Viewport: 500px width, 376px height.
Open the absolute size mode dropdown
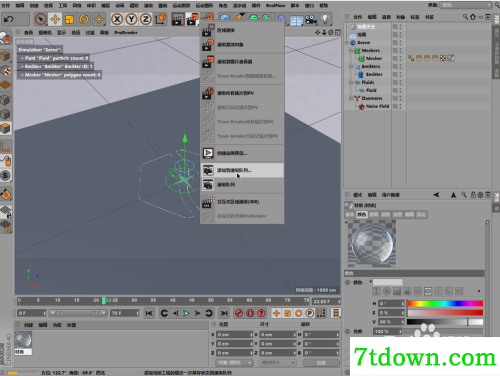(278, 363)
